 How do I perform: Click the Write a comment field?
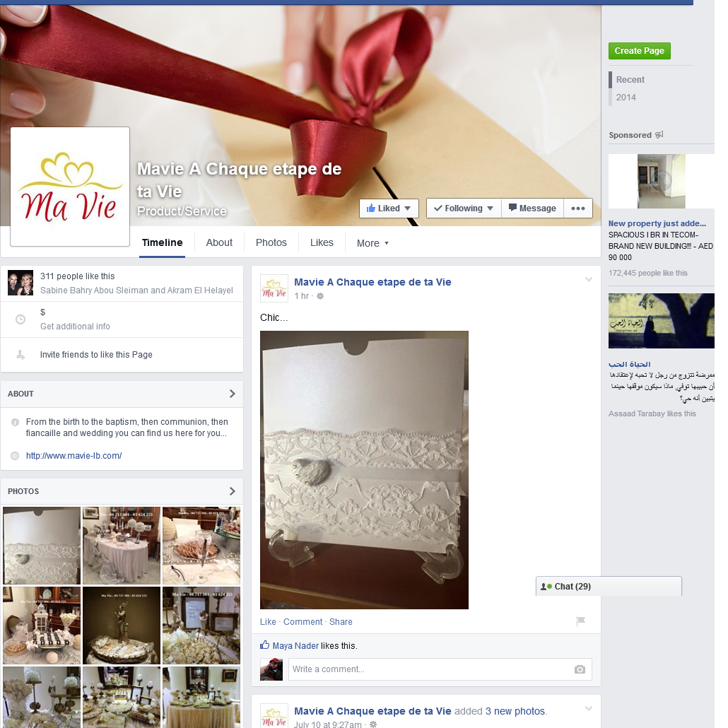(431, 669)
